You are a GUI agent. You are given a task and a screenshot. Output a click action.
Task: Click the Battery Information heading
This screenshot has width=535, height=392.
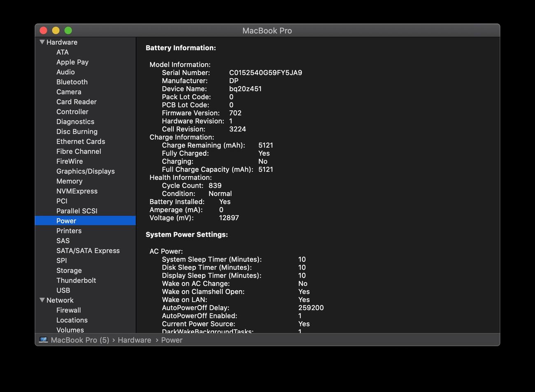click(x=181, y=48)
